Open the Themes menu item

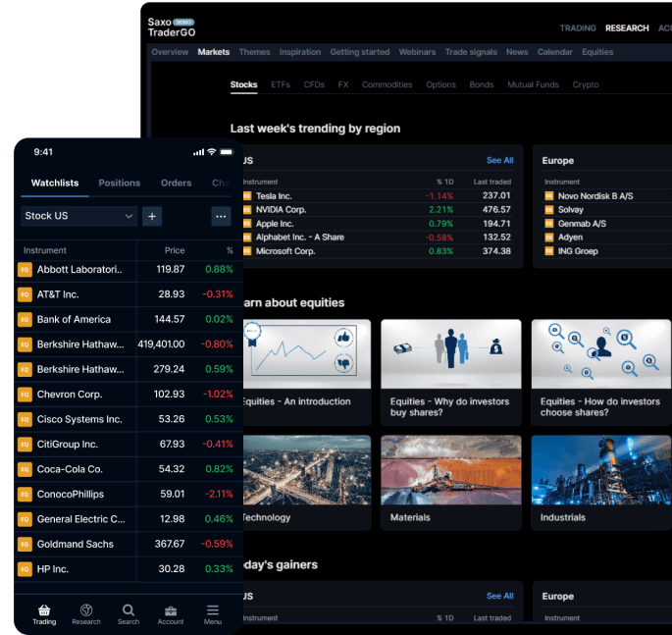tap(254, 52)
